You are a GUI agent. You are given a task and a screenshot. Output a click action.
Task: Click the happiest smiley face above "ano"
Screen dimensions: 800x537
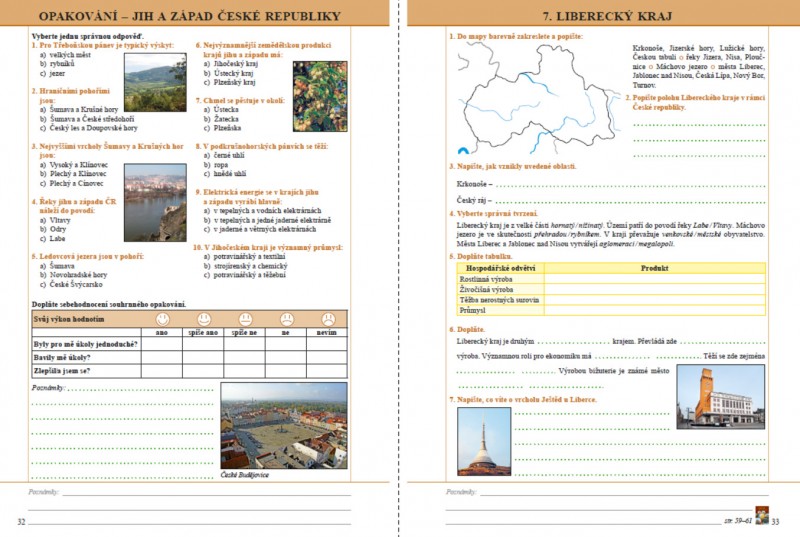pos(163,317)
